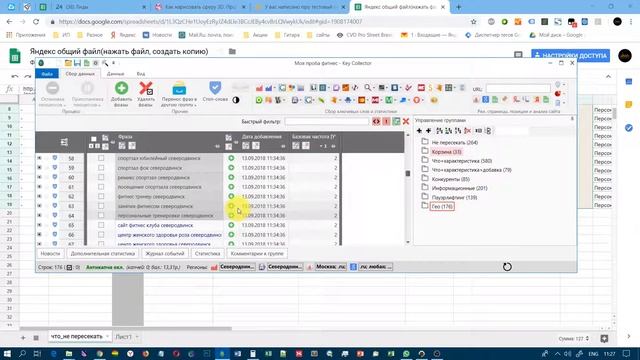
Task: Open the Статистика bottom tab
Action: 207,253
